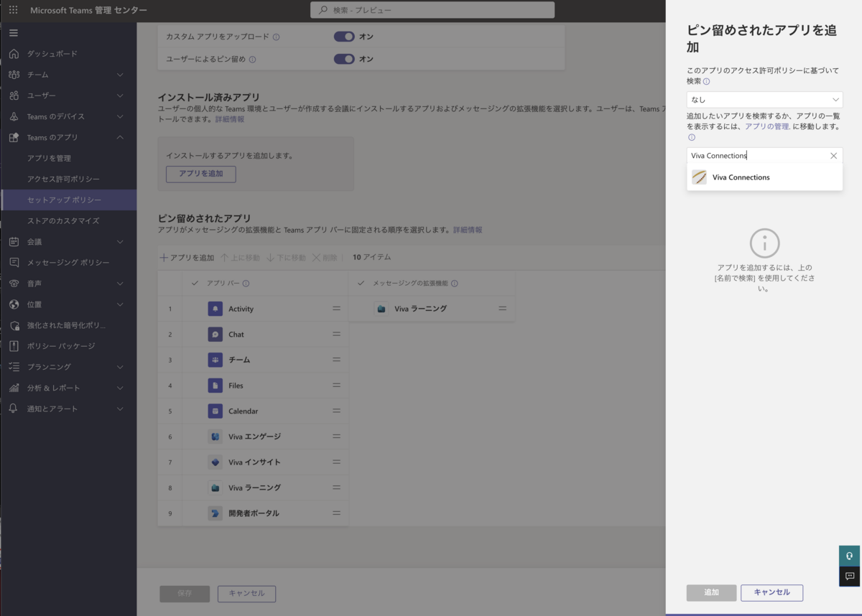Click the Viva インサイト app icon

[x=215, y=462]
